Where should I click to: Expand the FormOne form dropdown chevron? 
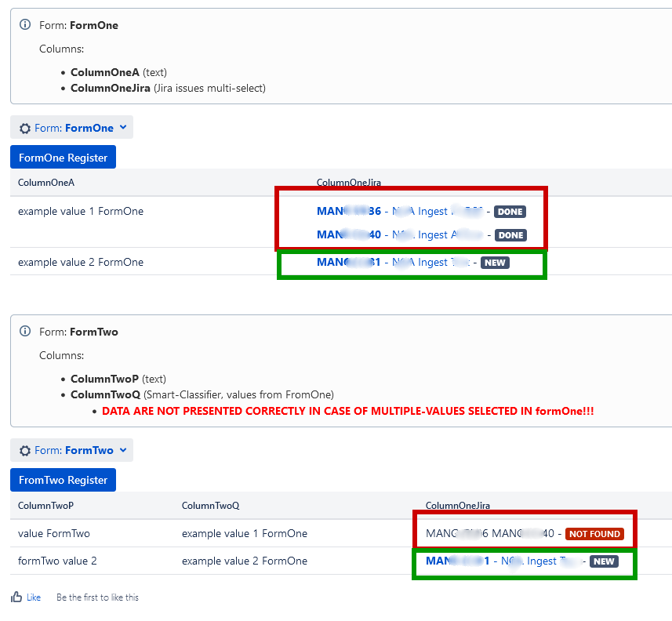[123, 127]
